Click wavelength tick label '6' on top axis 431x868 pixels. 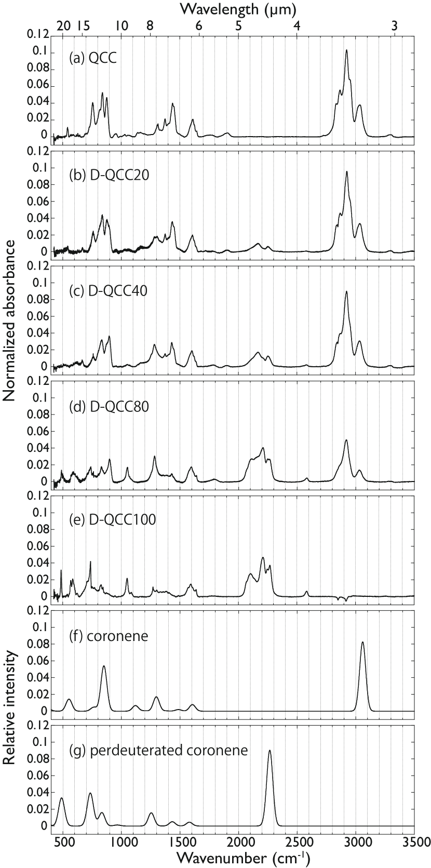pyautogui.click(x=199, y=26)
